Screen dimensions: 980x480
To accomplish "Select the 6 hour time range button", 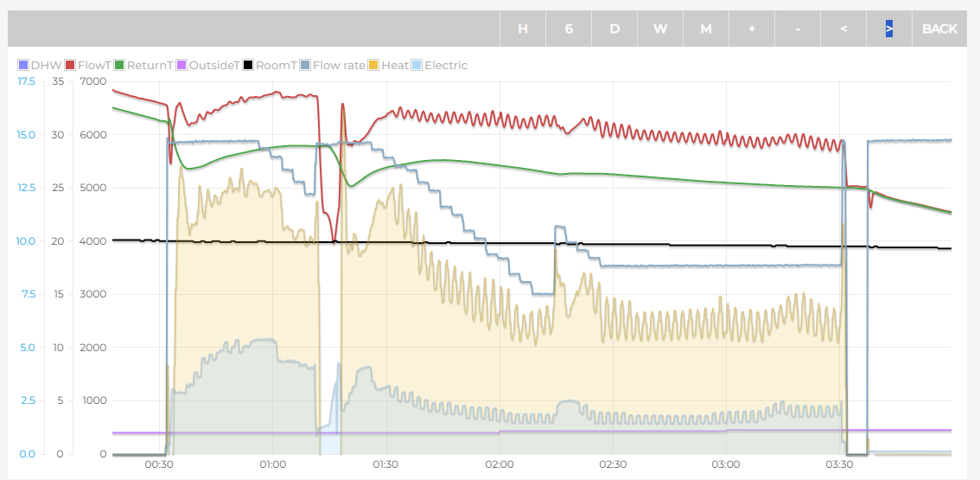I will pyautogui.click(x=569, y=29).
